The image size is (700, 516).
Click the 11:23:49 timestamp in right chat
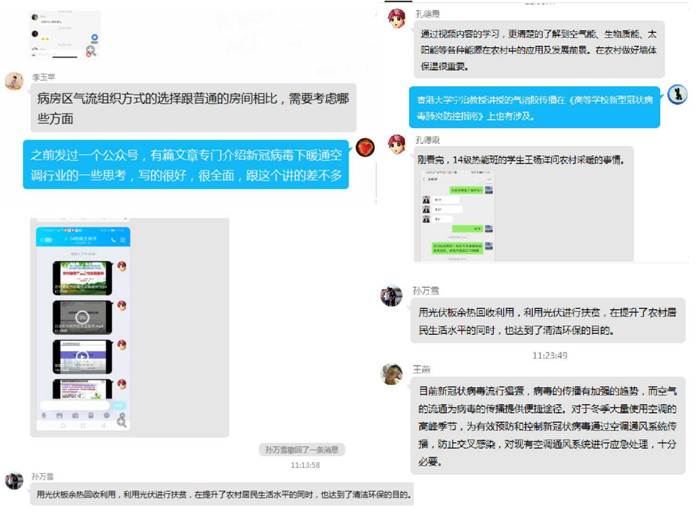pos(550,355)
